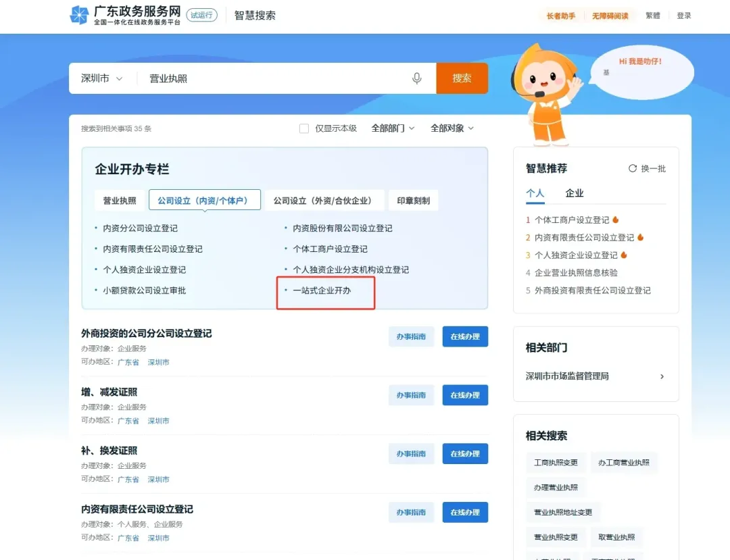Click inside the search input field
This screenshot has width=730, height=560.
coord(257,78)
